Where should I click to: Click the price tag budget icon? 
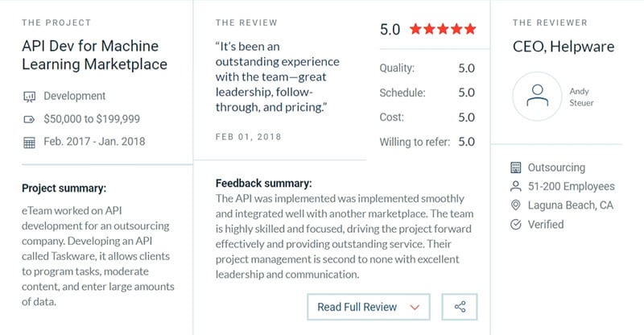(x=29, y=120)
